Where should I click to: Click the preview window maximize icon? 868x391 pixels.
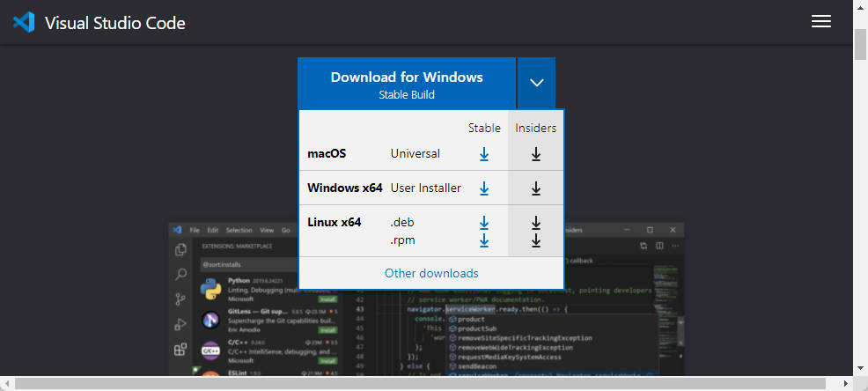(x=650, y=229)
